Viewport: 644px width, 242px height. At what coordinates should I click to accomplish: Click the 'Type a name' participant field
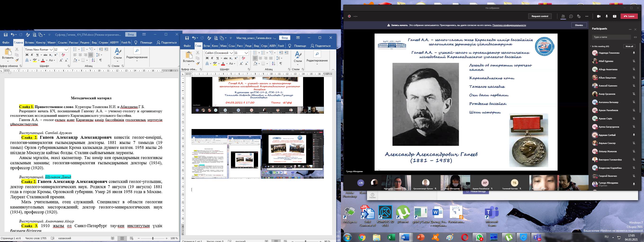click(611, 37)
